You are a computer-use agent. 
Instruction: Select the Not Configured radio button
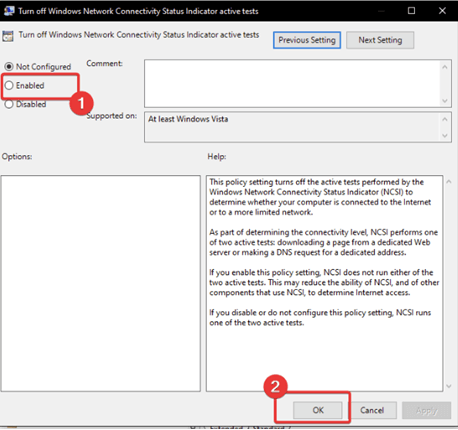9,67
